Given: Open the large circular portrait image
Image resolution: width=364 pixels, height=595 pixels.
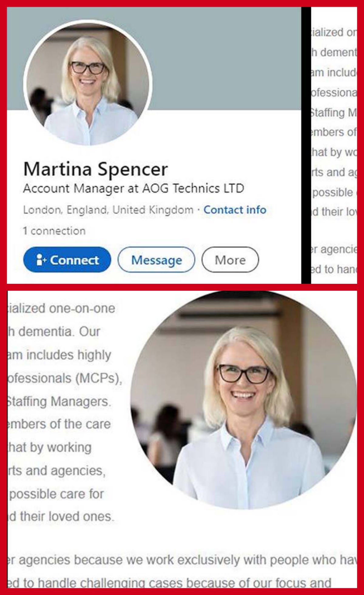Looking at the screenshot, I should click(x=244, y=400).
